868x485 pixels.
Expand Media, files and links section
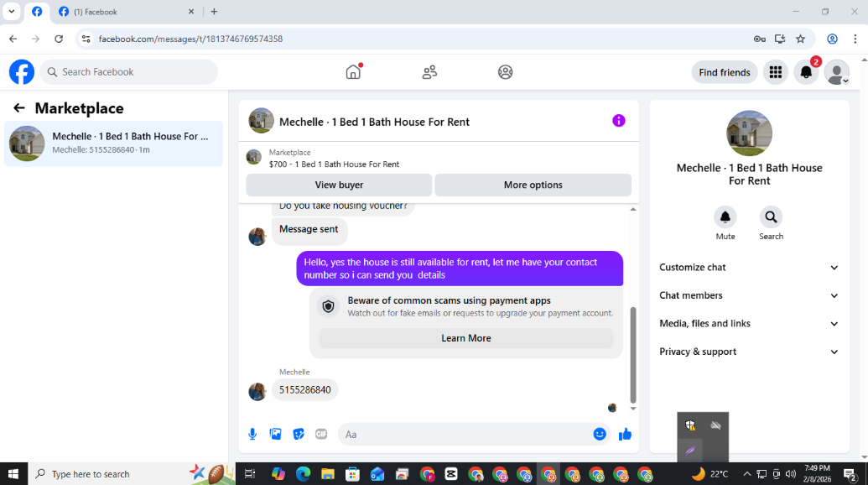coord(749,324)
